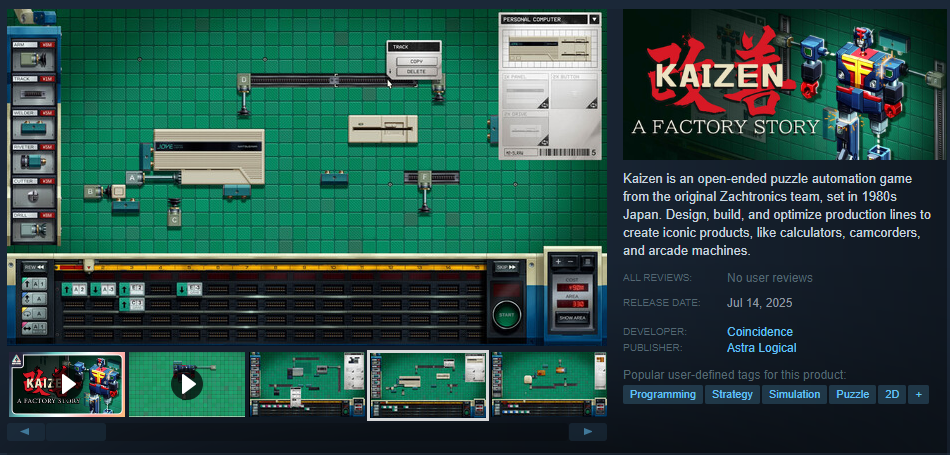Click the A-3 down-arrow step in the timeline
Screen dimensions: 950x455
[x=104, y=290]
